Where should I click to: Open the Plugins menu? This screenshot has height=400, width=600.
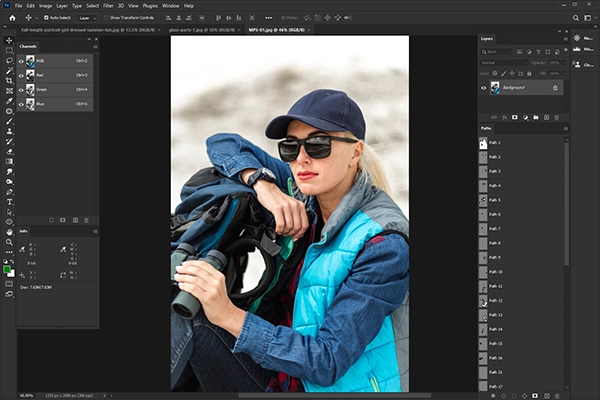(150, 6)
